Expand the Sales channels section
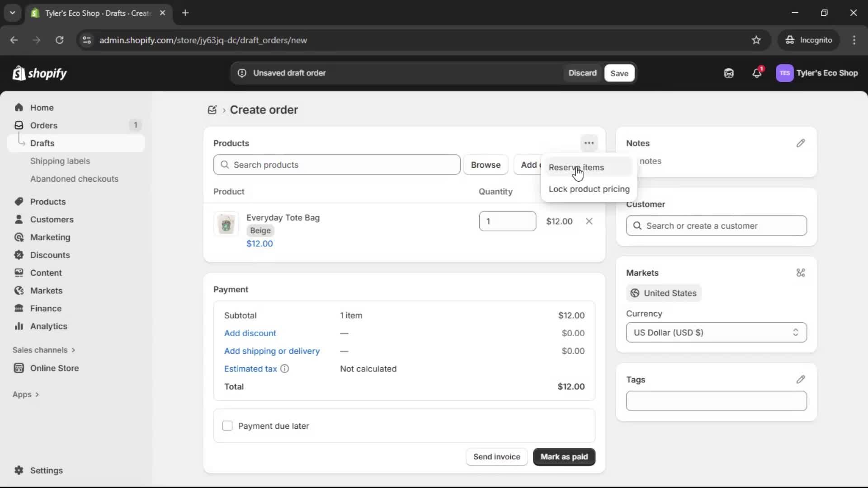Viewport: 868px width, 488px height. 44,350
